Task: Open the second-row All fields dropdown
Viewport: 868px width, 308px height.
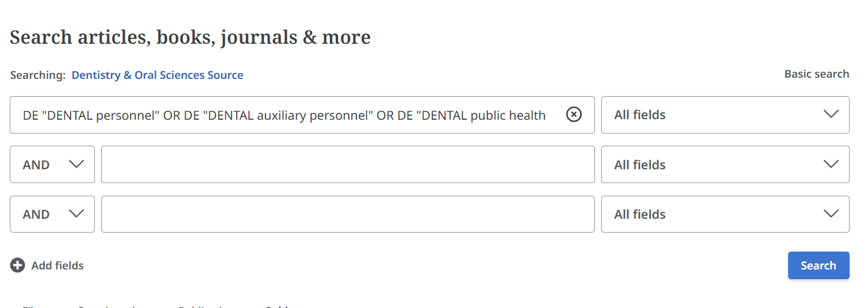Action: pos(725,165)
